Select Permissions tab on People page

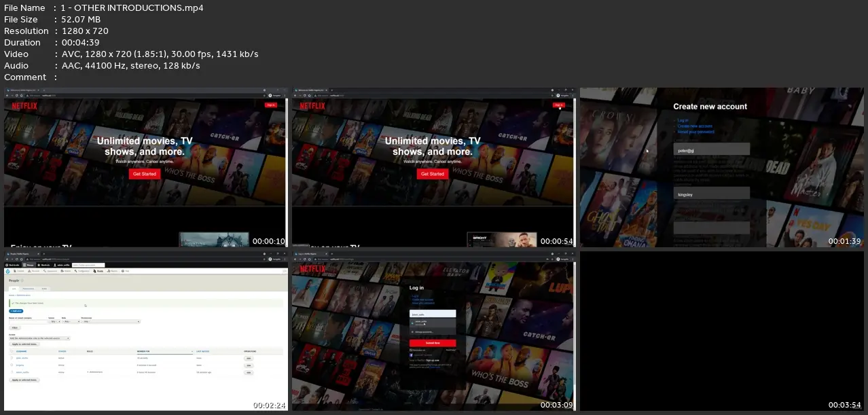click(29, 289)
